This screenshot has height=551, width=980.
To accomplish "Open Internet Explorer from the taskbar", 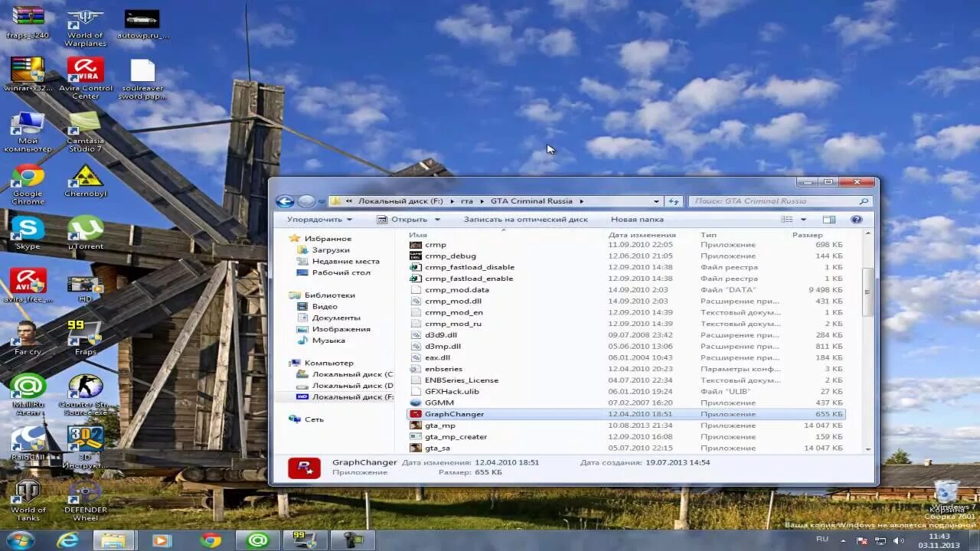I will pos(67,540).
